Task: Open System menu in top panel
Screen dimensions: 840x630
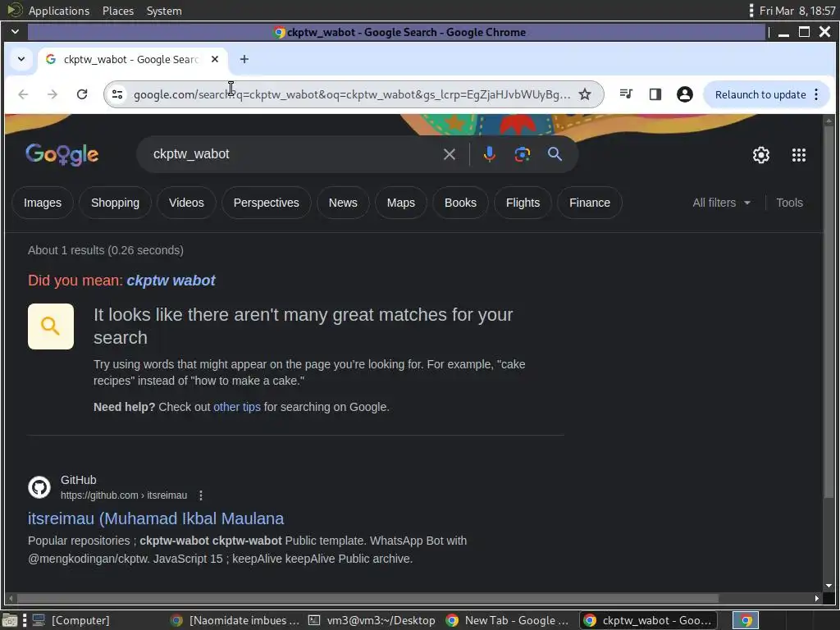Action: [164, 11]
